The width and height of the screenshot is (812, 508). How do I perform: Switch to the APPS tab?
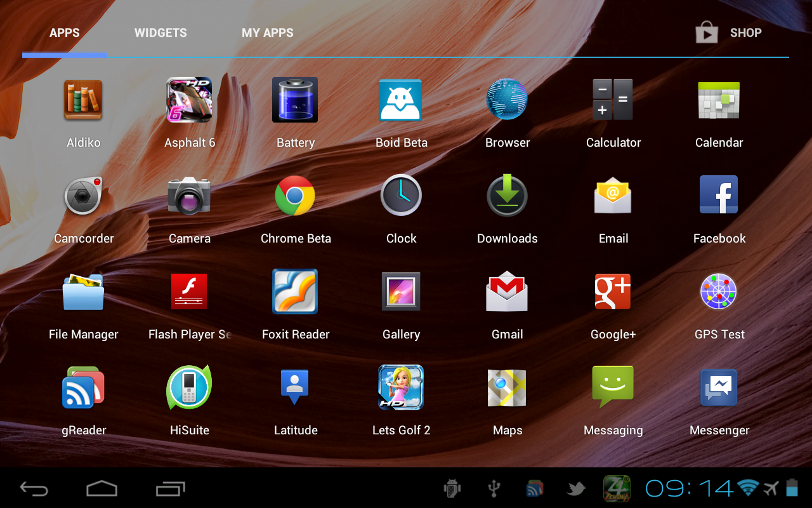65,33
